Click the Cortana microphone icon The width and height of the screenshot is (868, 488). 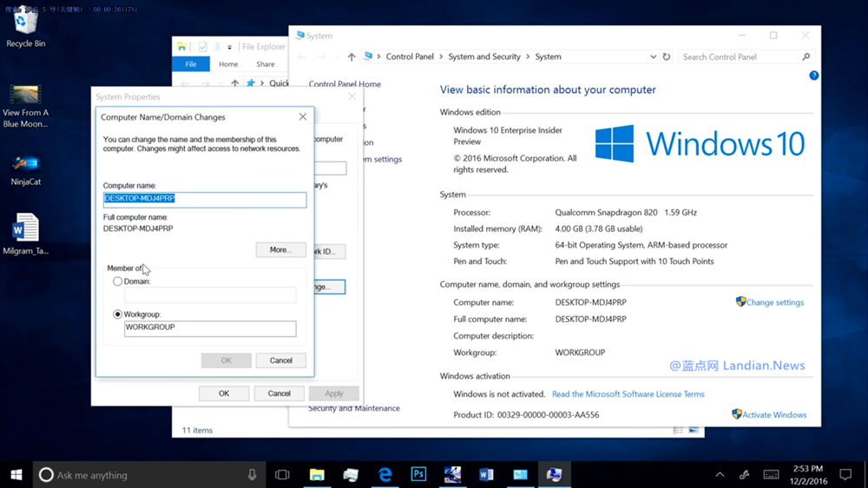(253, 475)
